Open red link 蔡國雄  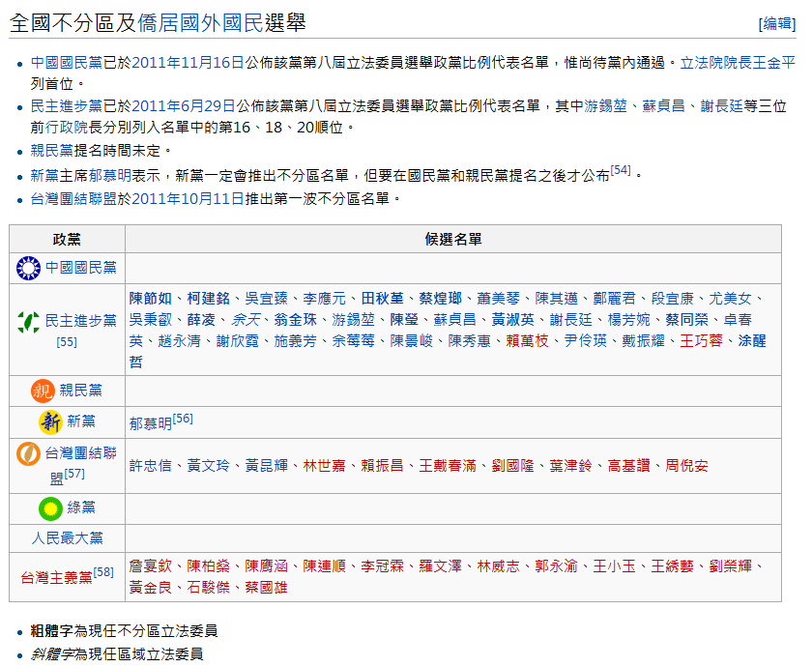tap(267, 588)
